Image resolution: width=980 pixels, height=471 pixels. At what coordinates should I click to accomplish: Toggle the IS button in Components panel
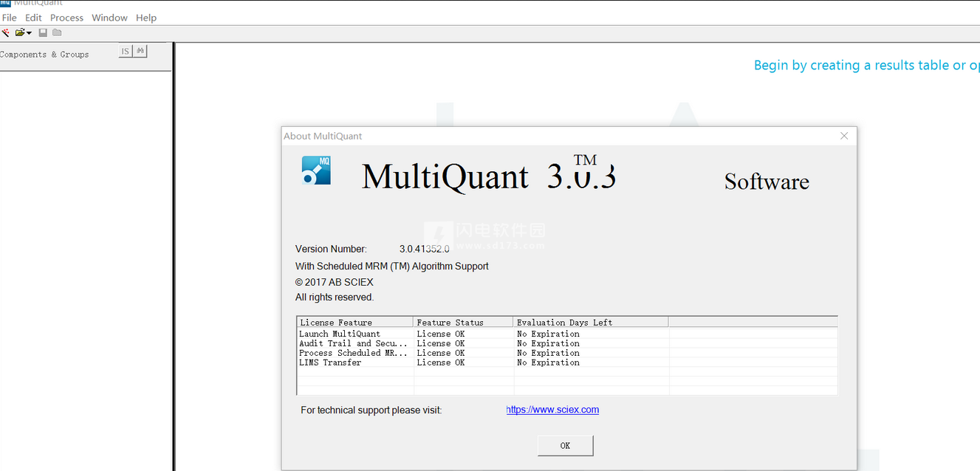(126, 51)
